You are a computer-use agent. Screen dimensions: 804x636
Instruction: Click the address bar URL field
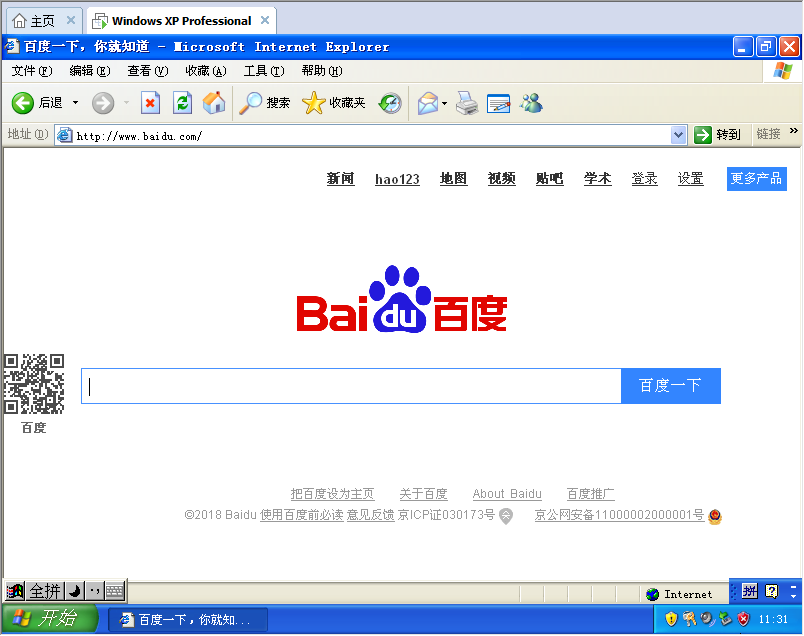(363, 136)
